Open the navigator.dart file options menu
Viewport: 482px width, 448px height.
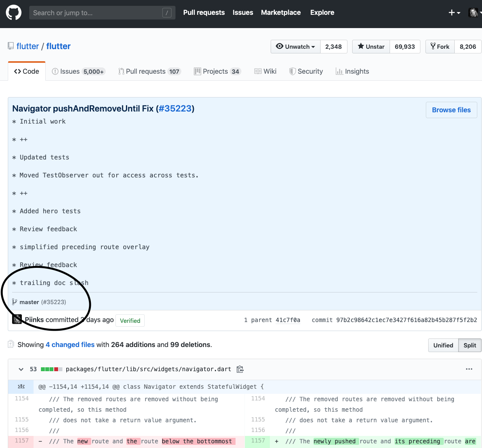pyautogui.click(x=469, y=369)
